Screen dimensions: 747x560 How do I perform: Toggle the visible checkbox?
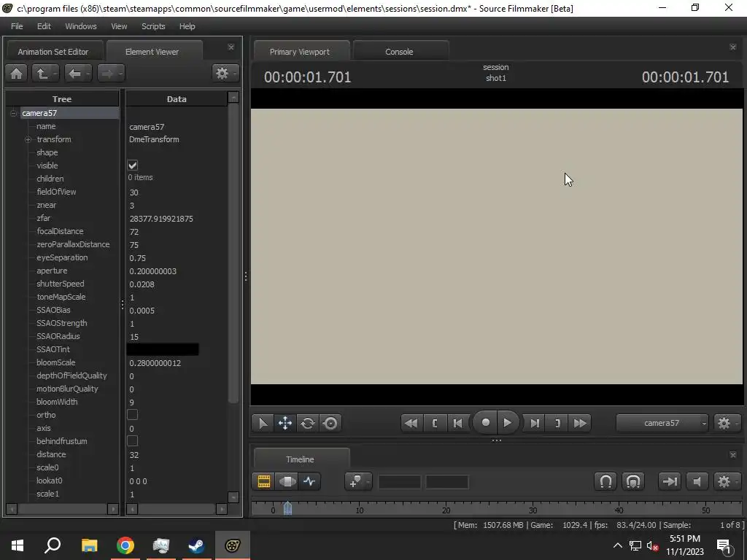[133, 166]
